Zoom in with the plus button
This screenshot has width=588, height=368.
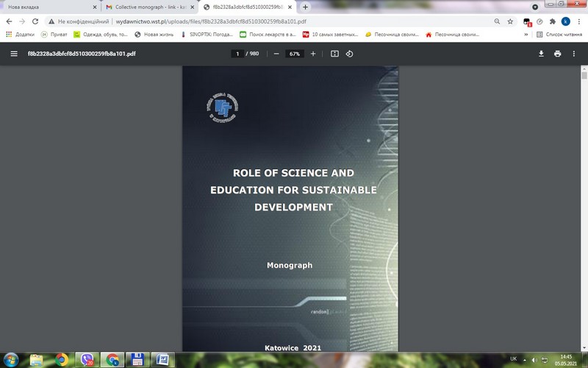[313, 54]
